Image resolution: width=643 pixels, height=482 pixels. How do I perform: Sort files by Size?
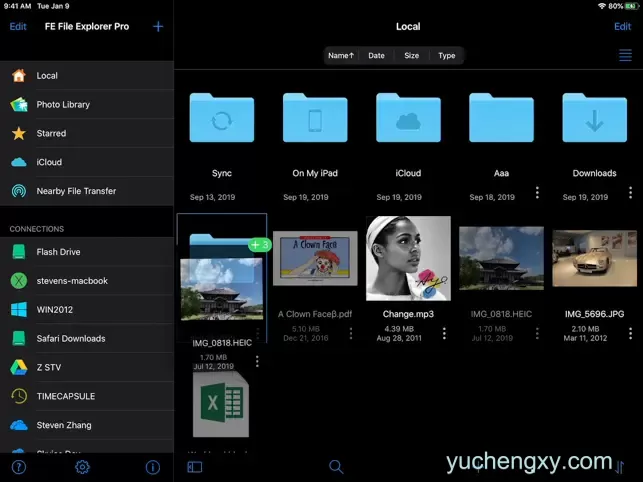(x=412, y=55)
